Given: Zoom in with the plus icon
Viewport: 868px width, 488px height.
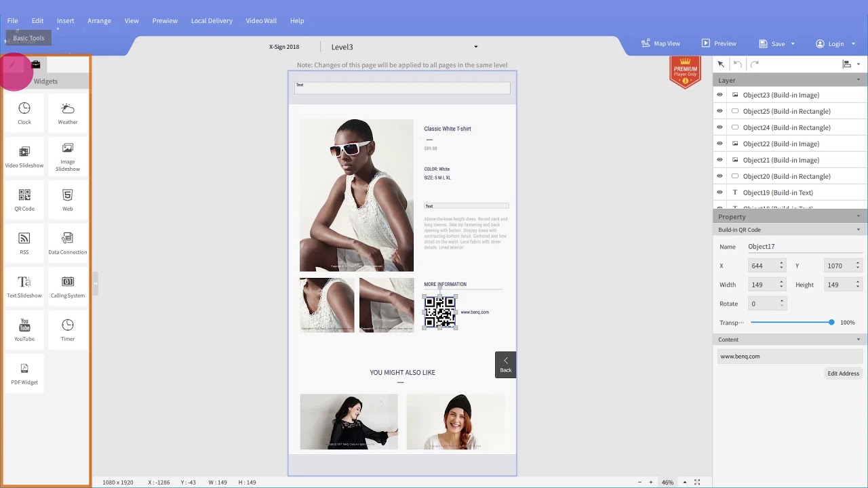Looking at the screenshot, I should click(x=651, y=482).
